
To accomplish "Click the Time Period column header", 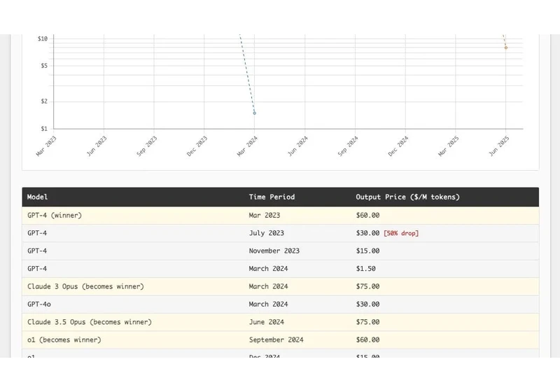I will point(272,197).
